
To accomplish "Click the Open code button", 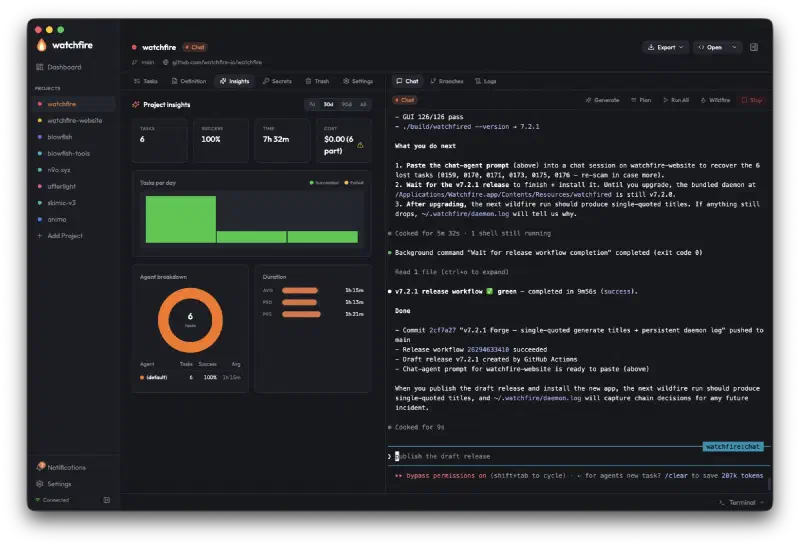I will coord(710,47).
